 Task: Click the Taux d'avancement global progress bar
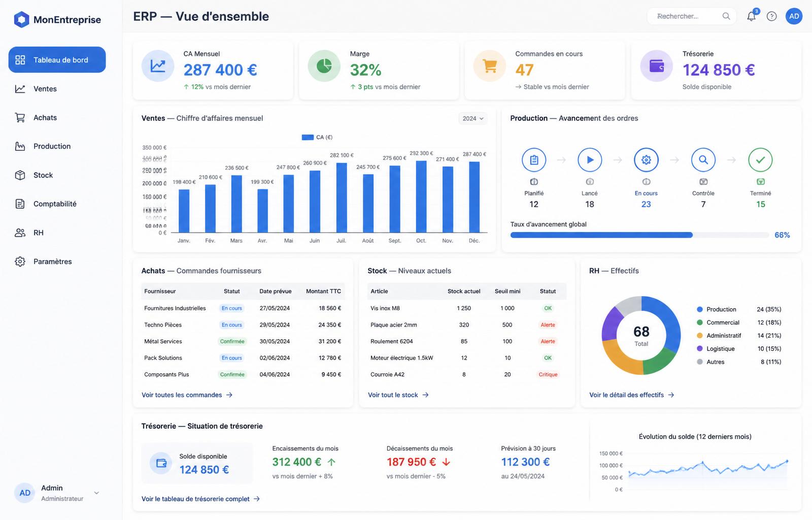[639, 235]
